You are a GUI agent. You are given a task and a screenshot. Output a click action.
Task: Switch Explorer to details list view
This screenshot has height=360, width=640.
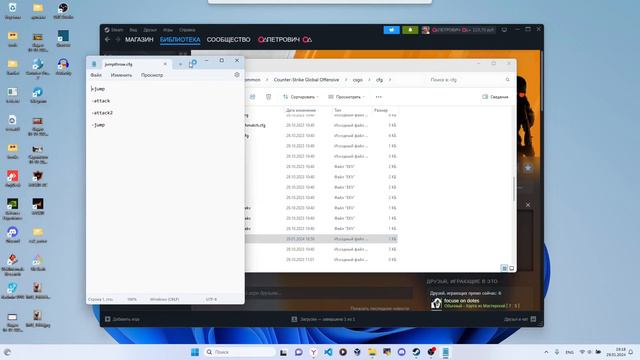click(x=504, y=268)
